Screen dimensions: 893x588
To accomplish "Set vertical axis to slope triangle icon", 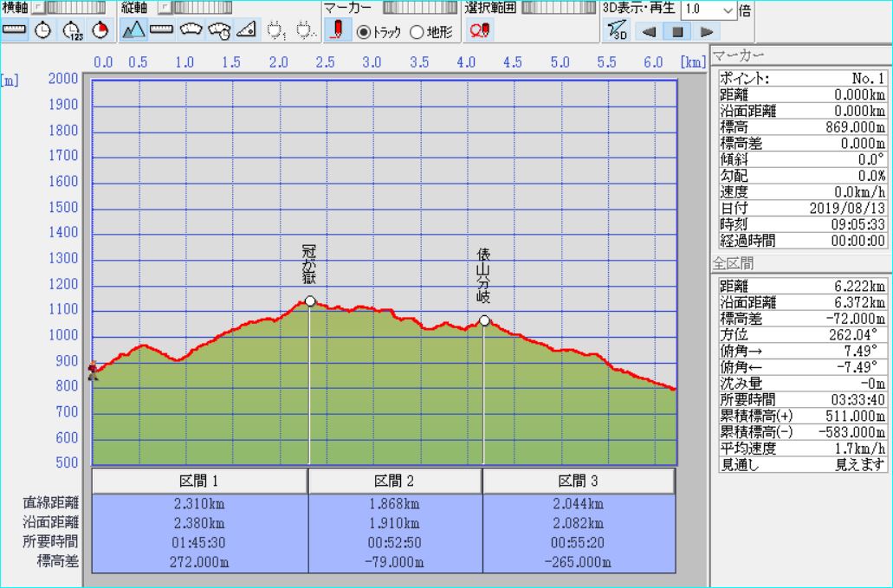I will pyautogui.click(x=247, y=30).
